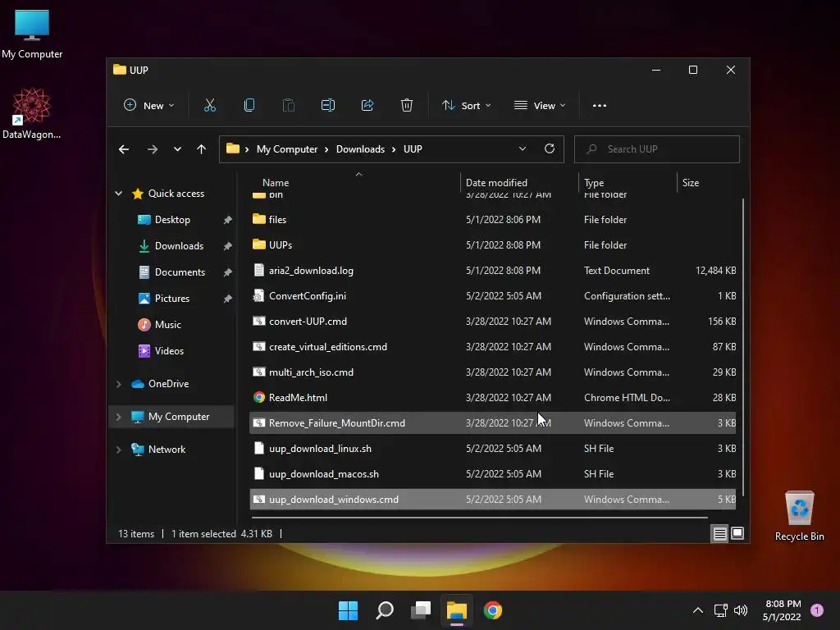Click the Paste icon in toolbar

click(x=289, y=106)
